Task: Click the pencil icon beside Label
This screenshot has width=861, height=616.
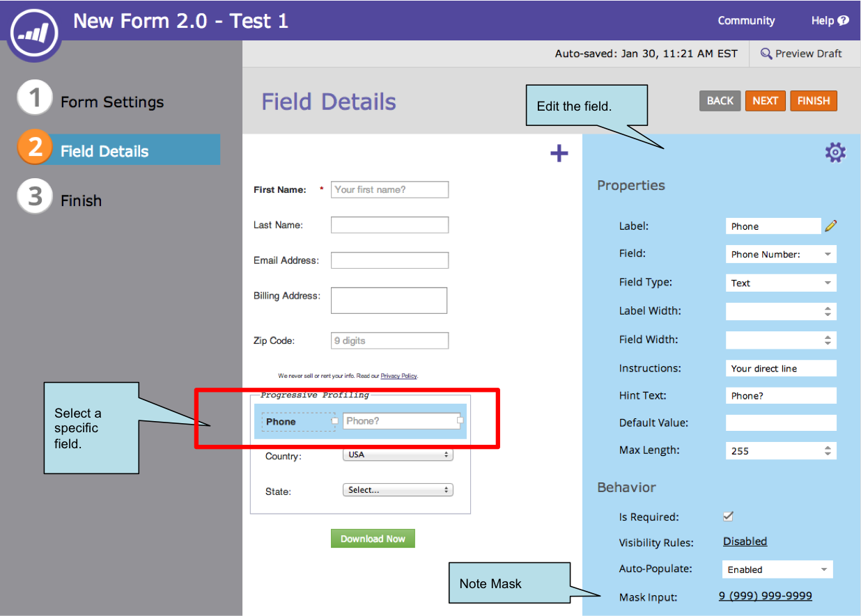Action: click(830, 226)
